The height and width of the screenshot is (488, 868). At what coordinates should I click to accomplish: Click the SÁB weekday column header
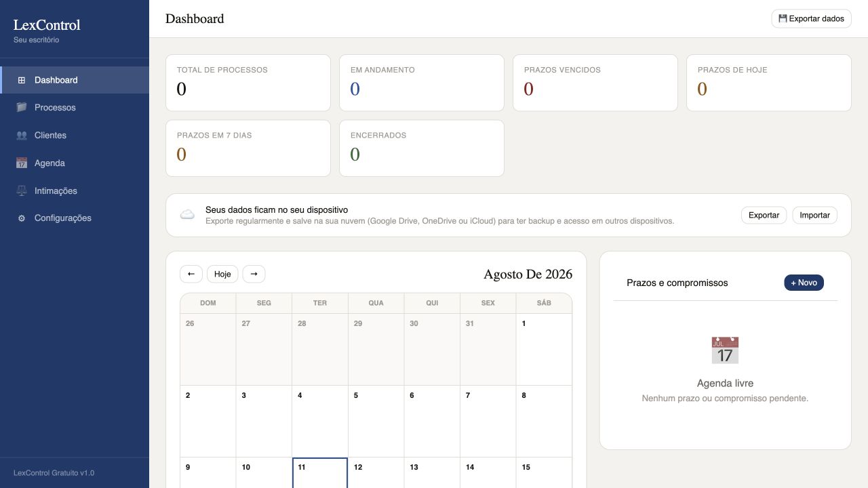tap(544, 303)
